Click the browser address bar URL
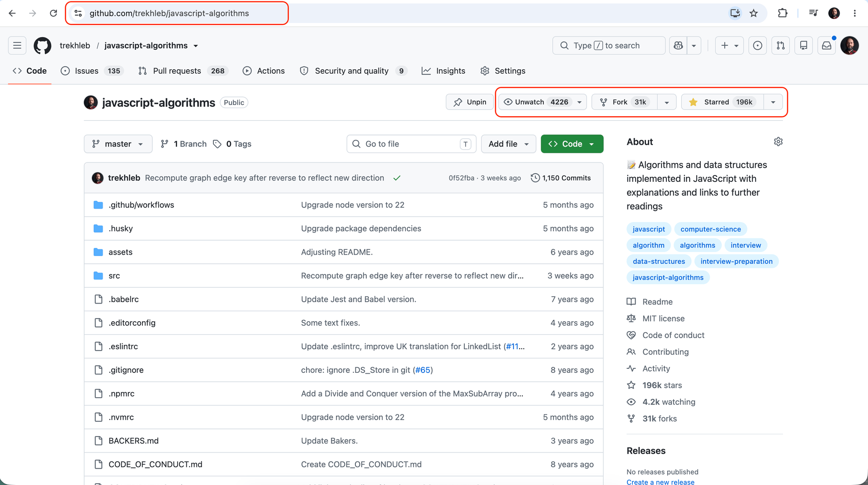This screenshot has width=868, height=485. [x=169, y=13]
